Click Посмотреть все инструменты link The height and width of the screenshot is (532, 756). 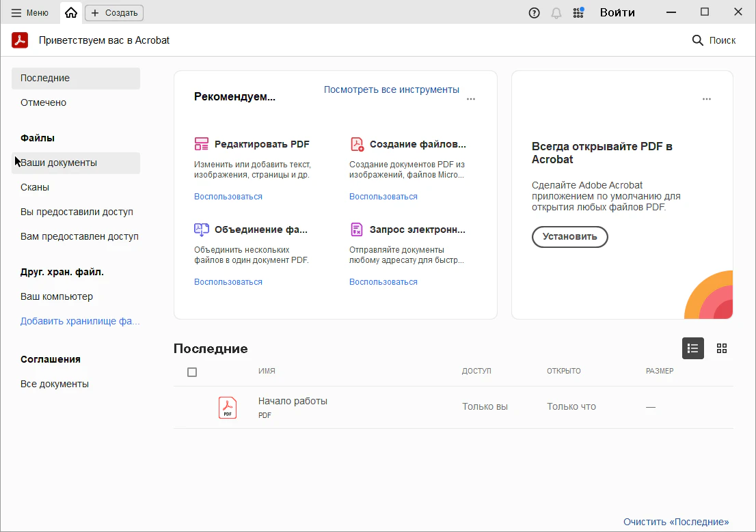coord(392,89)
